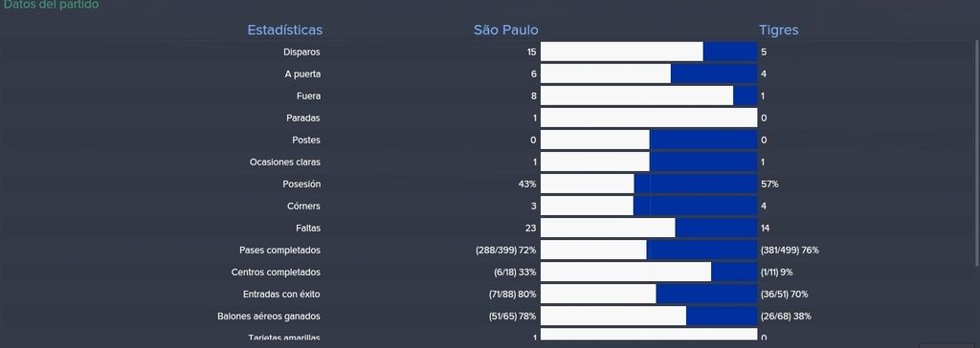980x348 pixels.
Task: Click the Córners blue bar segment
Action: pyautogui.click(x=696, y=206)
